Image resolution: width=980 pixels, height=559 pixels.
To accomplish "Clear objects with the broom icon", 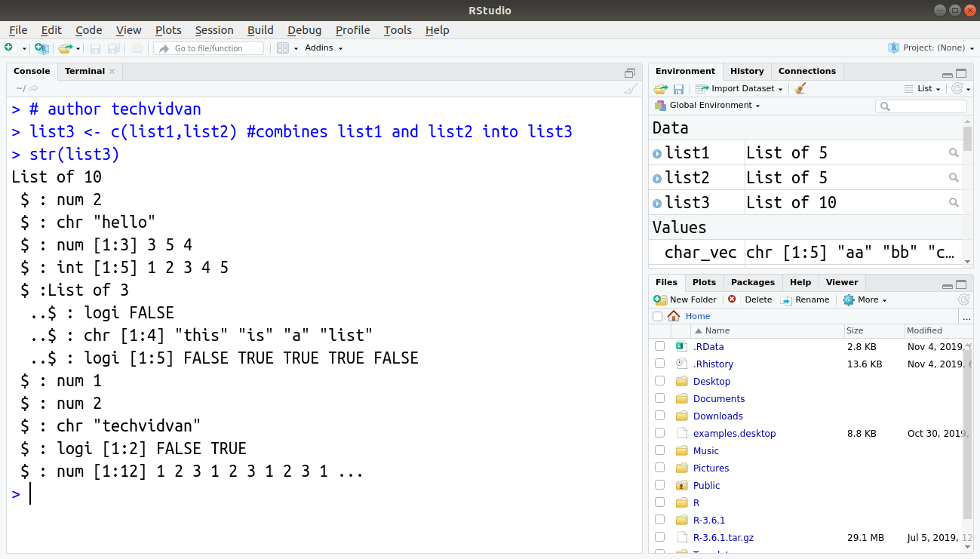I will tap(799, 88).
